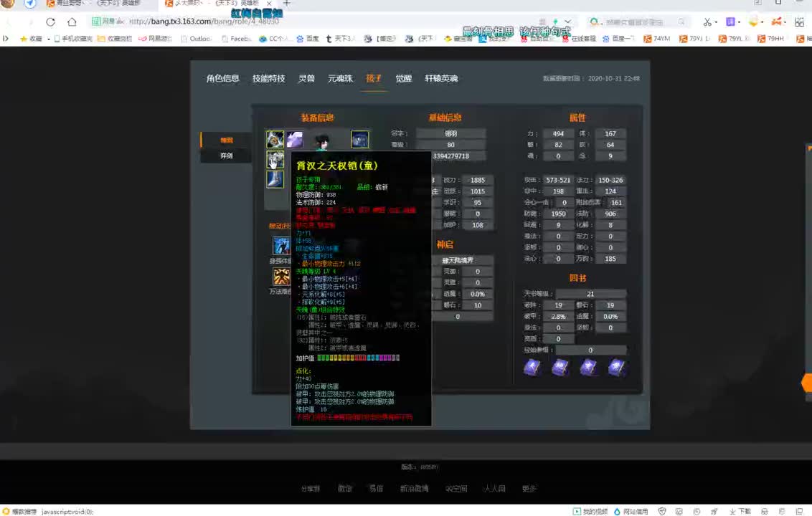Open the 更多 link in the footer
812x516 pixels.
(x=529, y=488)
